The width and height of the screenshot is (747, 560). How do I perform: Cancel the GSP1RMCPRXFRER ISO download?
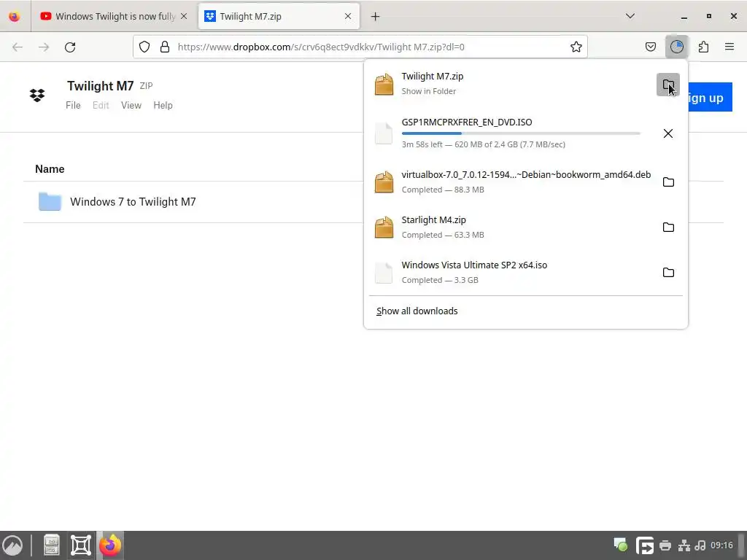point(668,133)
